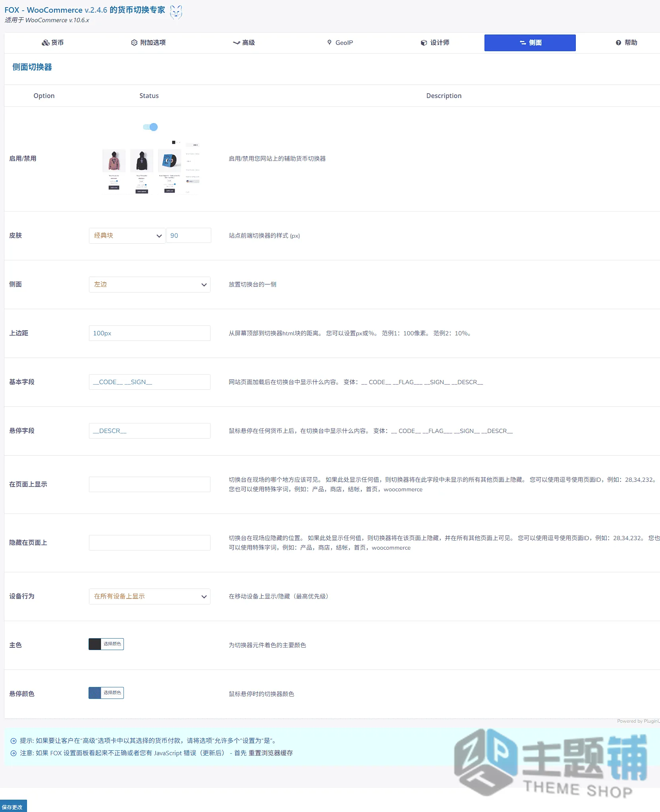The image size is (660, 812).
Task: Click the 侧面切换器 section heading
Action: 32,67
